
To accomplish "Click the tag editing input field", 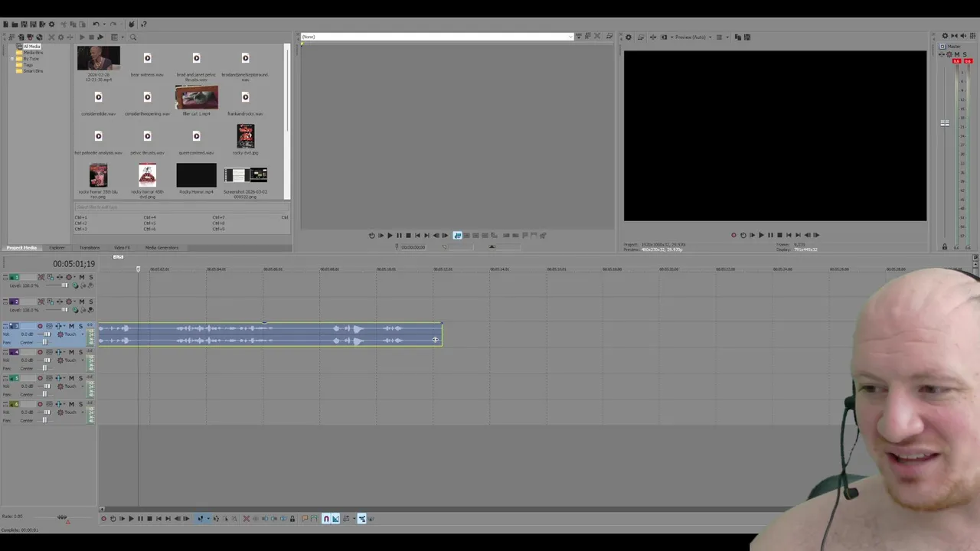I will [x=181, y=207].
